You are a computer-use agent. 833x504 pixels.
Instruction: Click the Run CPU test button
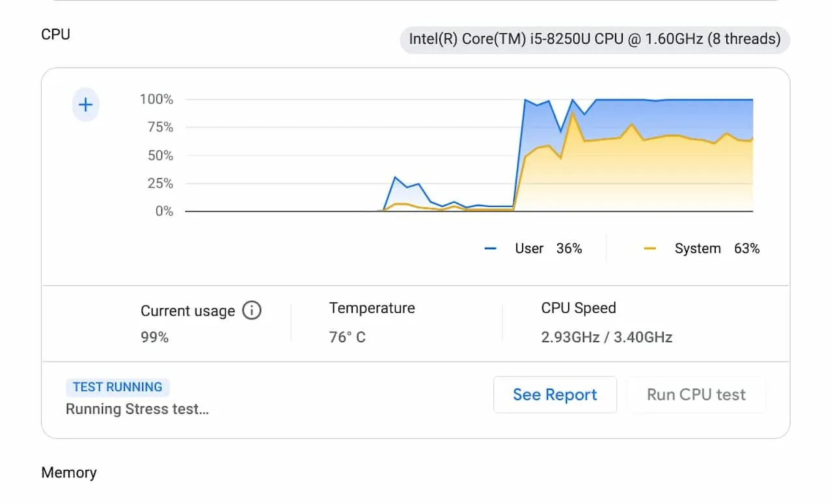(x=696, y=395)
